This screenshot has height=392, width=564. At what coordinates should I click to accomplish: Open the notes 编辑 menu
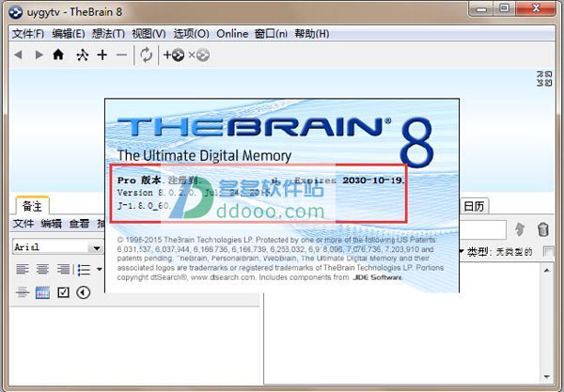51,224
